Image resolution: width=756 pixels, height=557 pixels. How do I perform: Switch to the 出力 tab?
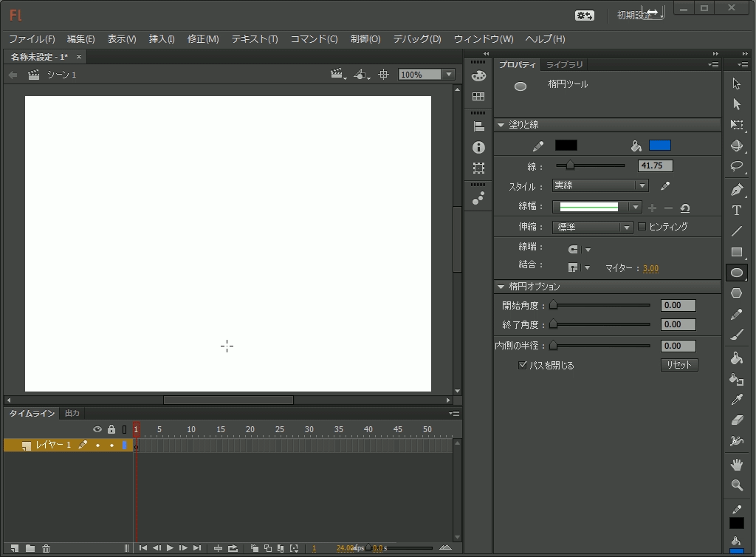[72, 413]
